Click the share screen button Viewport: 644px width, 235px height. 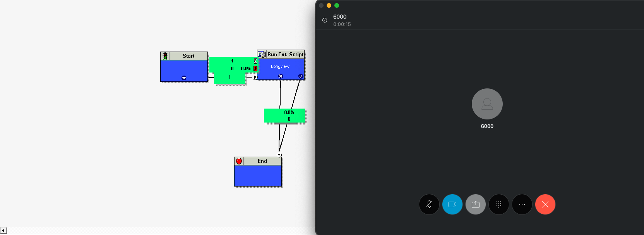475,204
